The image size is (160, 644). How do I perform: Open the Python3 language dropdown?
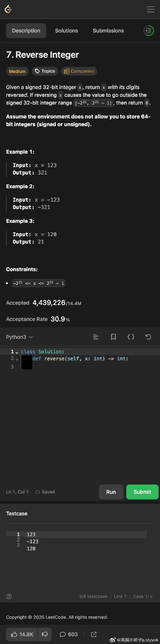[x=19, y=337]
